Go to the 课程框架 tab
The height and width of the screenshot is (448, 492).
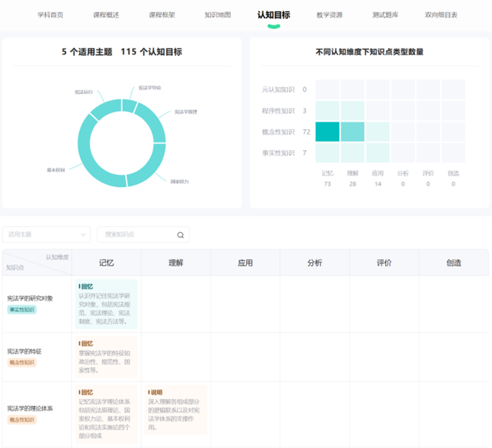(162, 15)
